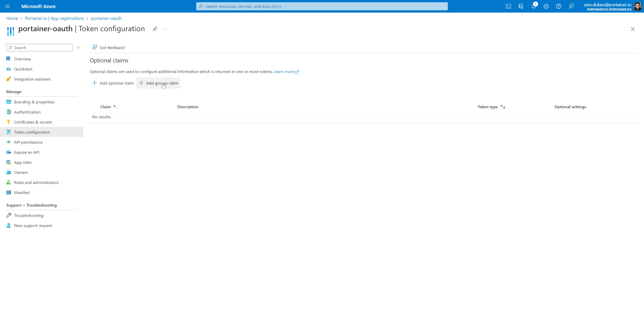644x313 pixels.
Task: Open API permissions menu item
Action: 28,142
